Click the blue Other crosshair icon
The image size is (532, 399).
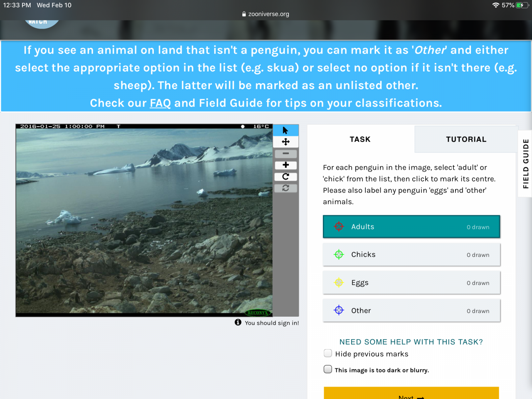point(339,310)
